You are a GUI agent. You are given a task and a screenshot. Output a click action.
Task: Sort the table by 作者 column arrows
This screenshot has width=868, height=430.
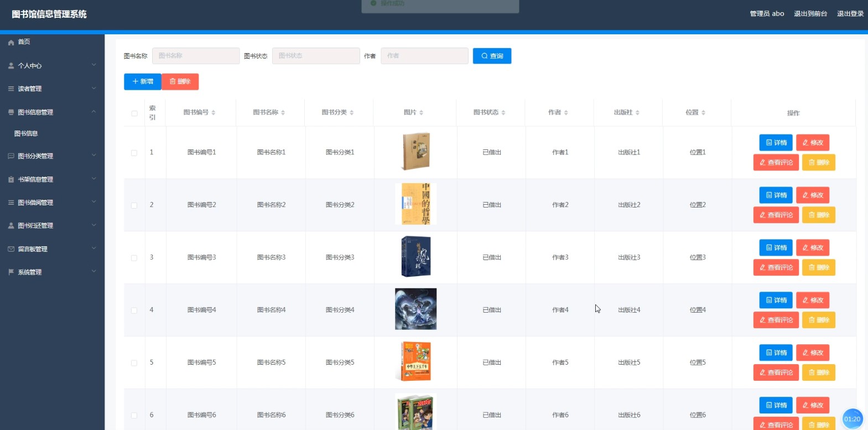pos(566,112)
